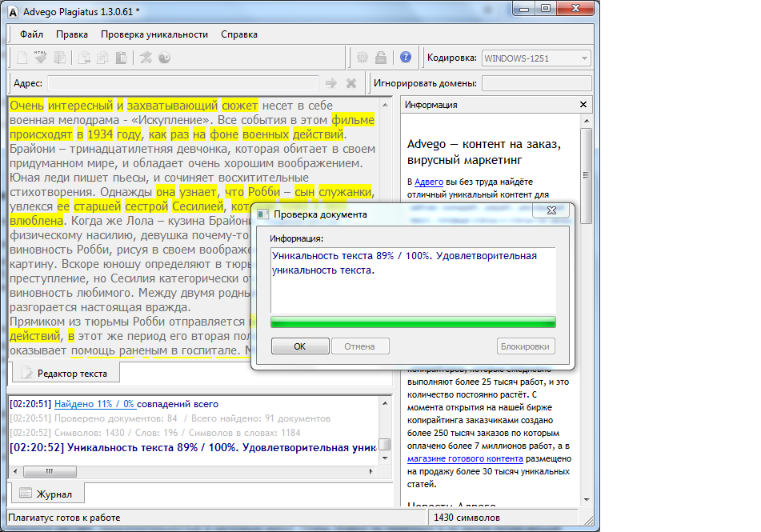The width and height of the screenshot is (761, 532).
Task: Click the HTML clean-up toolbar icon
Action: pyautogui.click(x=41, y=58)
